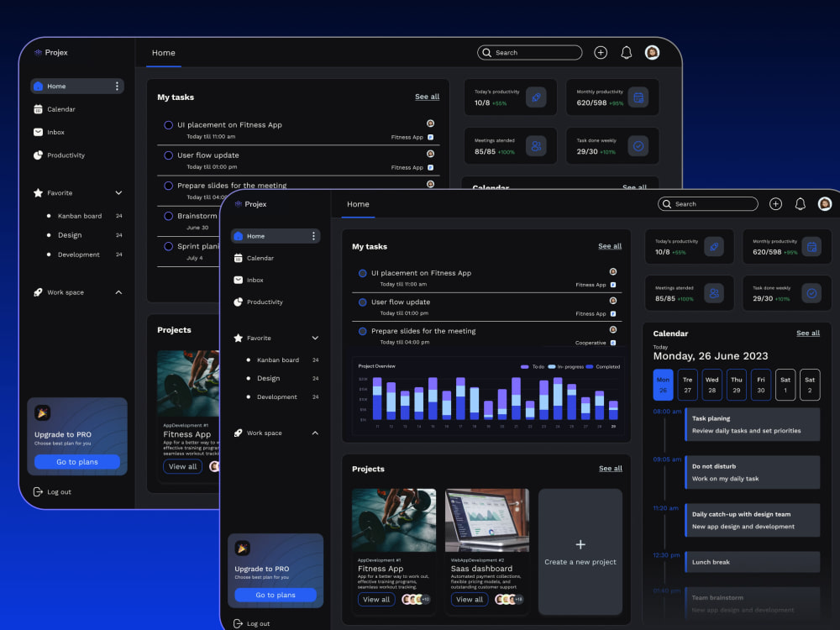Click Productivity pie icon in front window sidebar
Image resolution: width=840 pixels, height=630 pixels.
coord(239,302)
